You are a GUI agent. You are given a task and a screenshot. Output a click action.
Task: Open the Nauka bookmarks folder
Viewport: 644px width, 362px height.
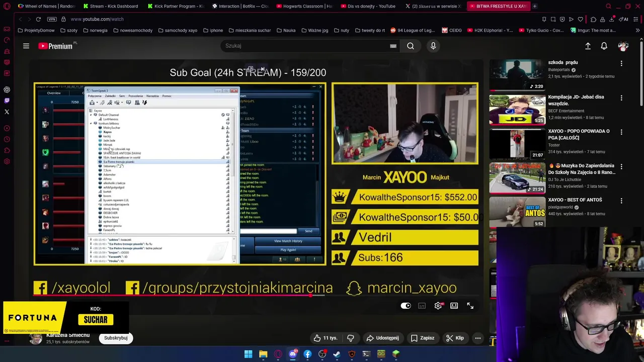[286, 30]
